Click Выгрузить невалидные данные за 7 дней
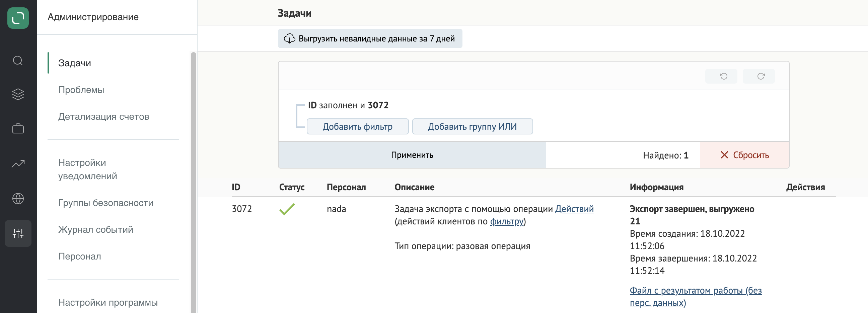The image size is (868, 313). [x=370, y=38]
